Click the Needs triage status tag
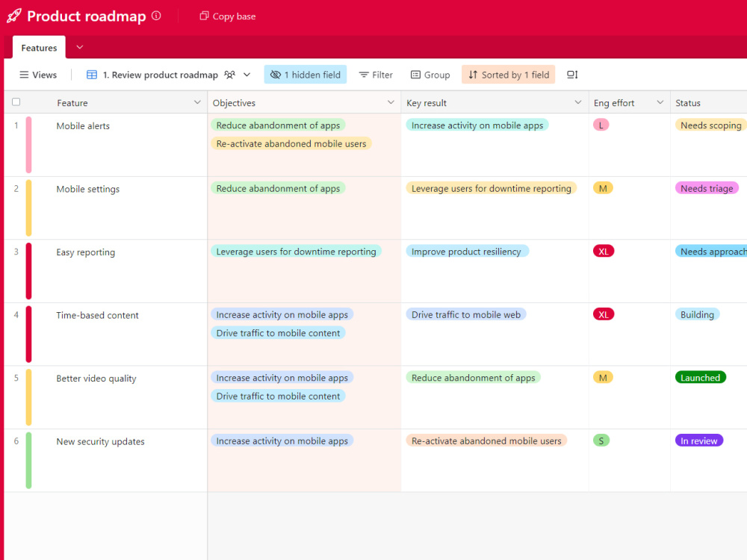The width and height of the screenshot is (747, 560). click(707, 188)
